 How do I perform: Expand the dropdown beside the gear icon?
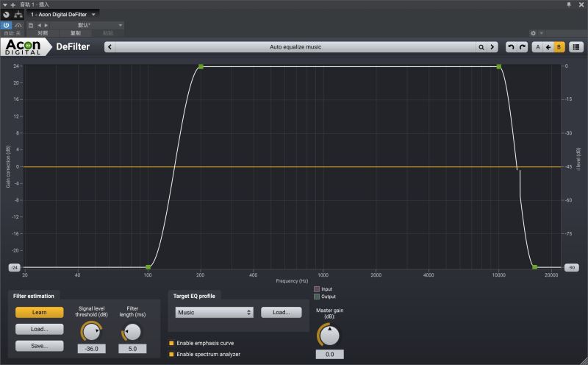pos(541,33)
